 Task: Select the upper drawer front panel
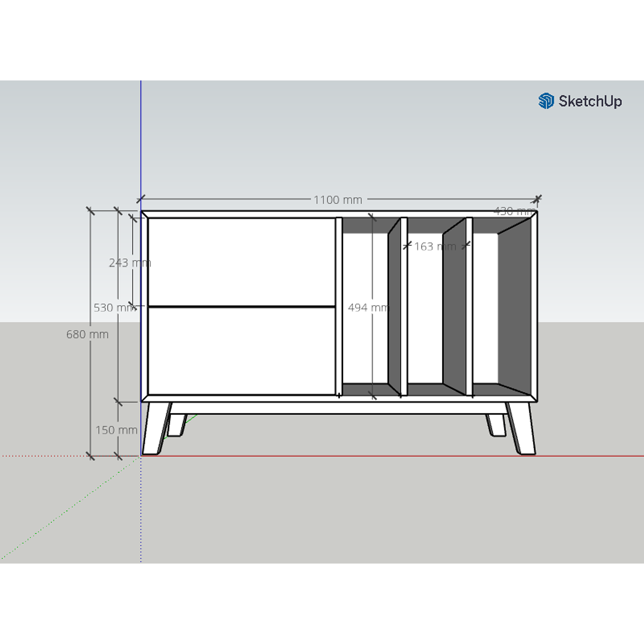(x=241, y=262)
